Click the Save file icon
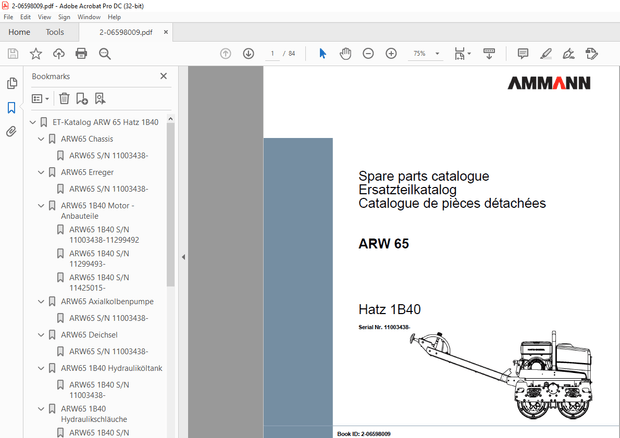Screen dimensions: 620x438 point(13,53)
